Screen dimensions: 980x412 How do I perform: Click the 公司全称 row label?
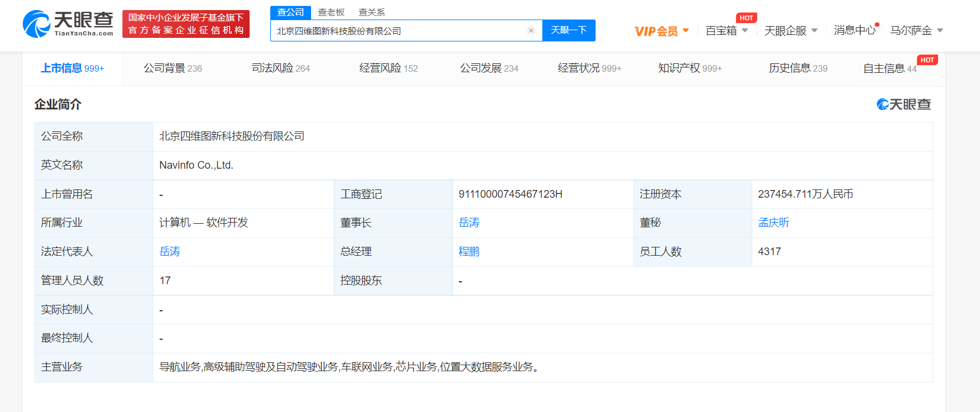(x=93, y=136)
